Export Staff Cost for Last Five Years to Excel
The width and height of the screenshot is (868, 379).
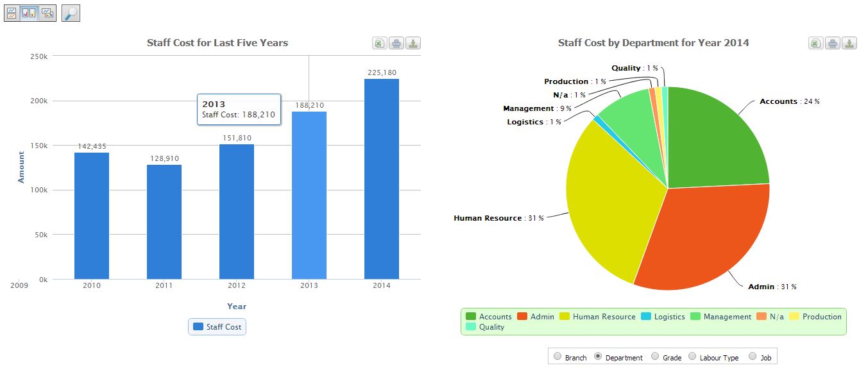click(x=380, y=43)
